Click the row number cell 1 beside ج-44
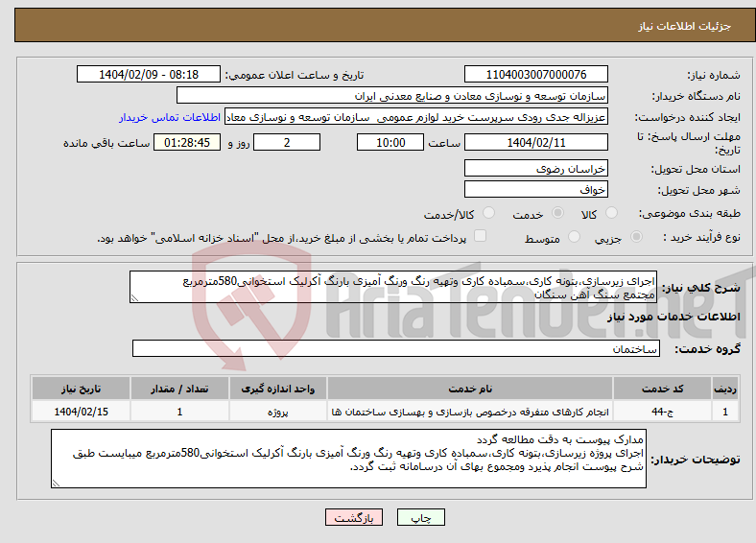Viewport: 756px width, 543px height. coord(725,412)
